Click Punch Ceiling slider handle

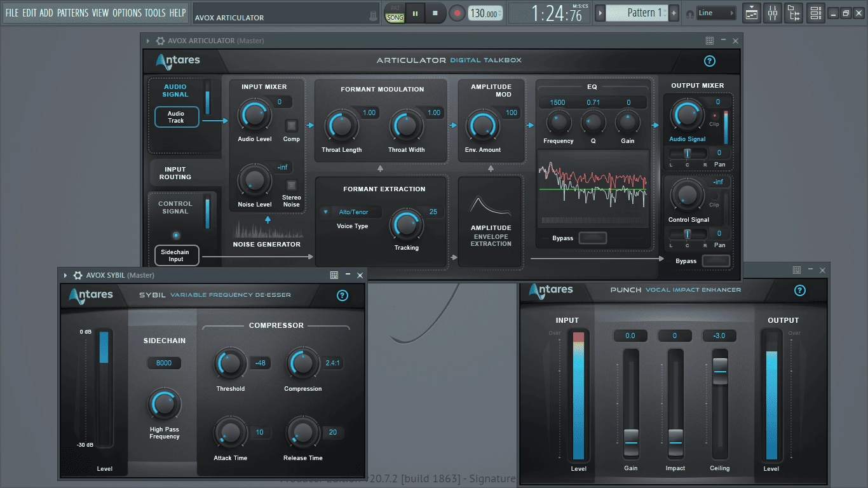[720, 371]
